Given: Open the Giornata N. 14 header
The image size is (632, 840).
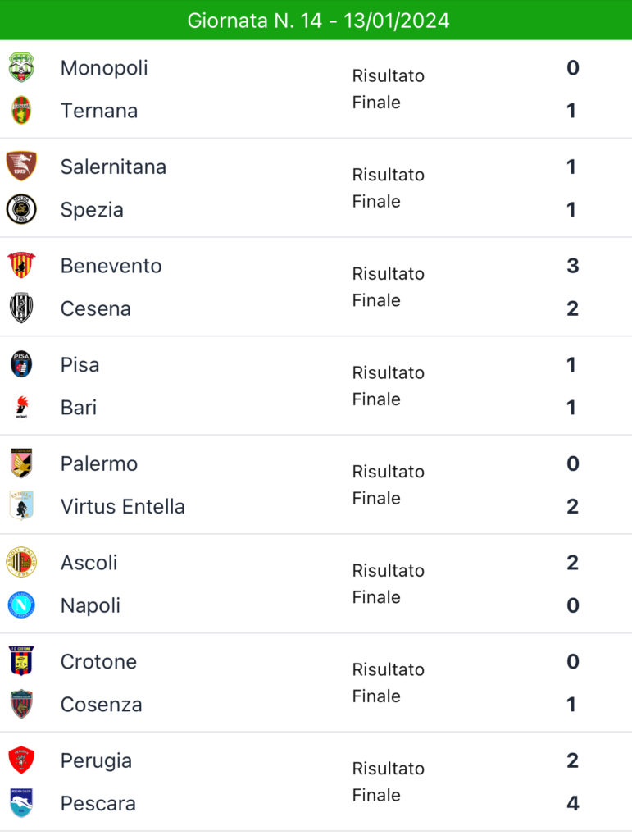Looking at the screenshot, I should tap(316, 21).
